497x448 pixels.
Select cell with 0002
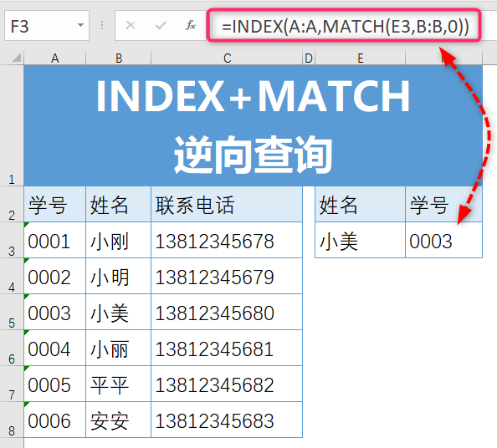(x=55, y=276)
